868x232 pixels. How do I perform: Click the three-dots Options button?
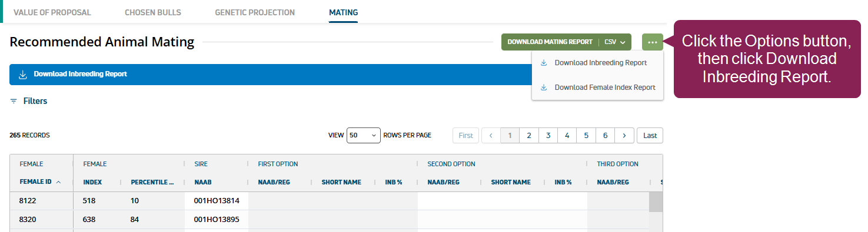click(653, 42)
